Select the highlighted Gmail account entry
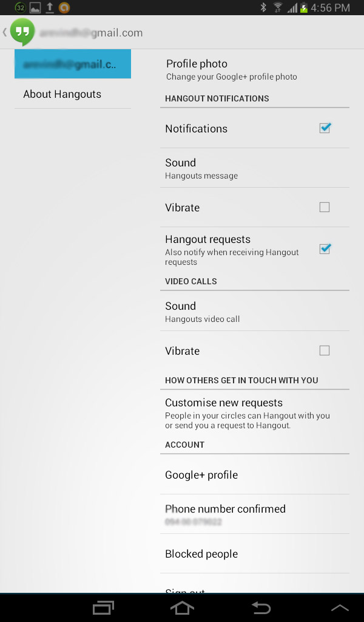The width and height of the screenshot is (364, 622). pos(73,64)
